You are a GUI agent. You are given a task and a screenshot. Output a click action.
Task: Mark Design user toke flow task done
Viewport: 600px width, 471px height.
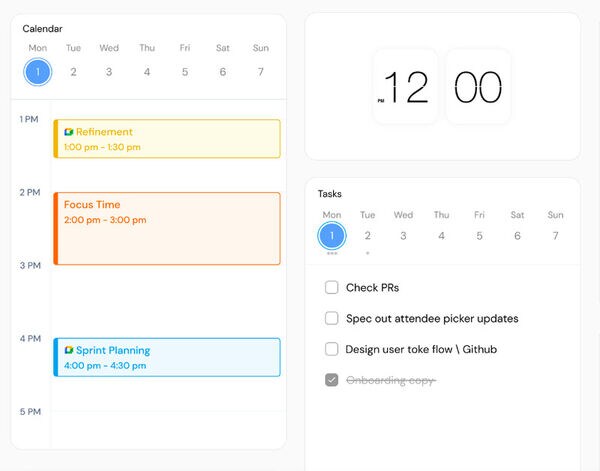coord(332,350)
